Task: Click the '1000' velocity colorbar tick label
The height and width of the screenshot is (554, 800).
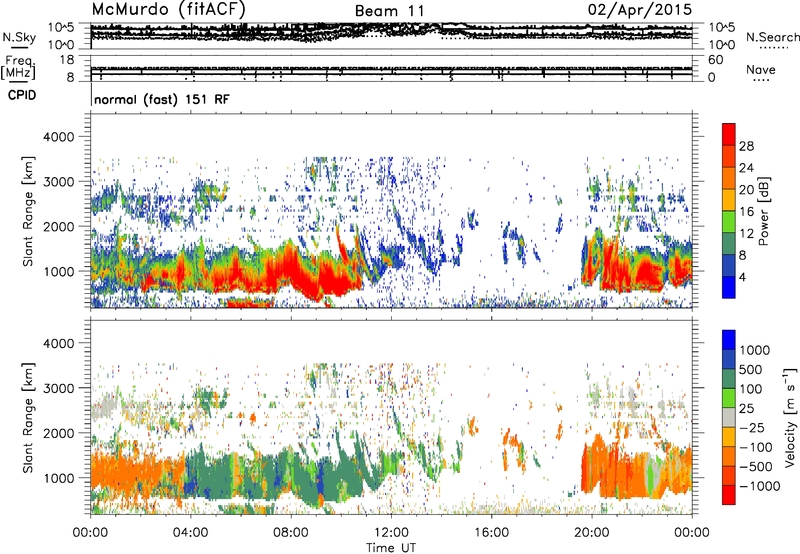Action: point(754,350)
